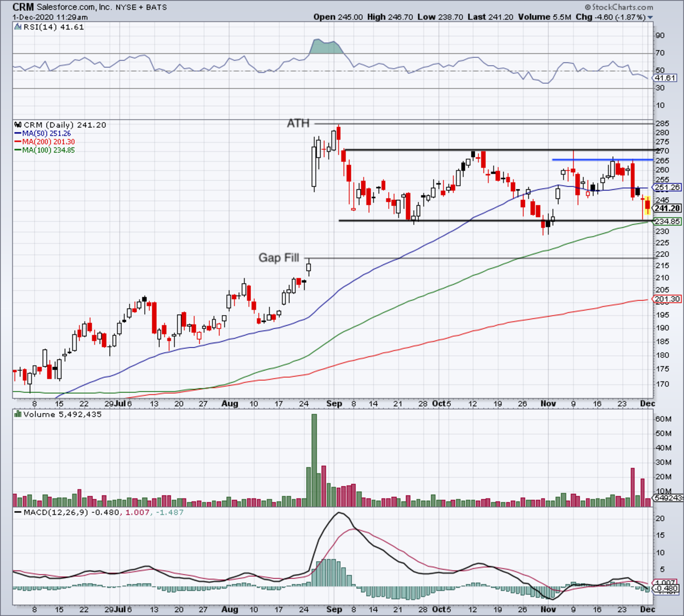The image size is (684, 616).
Task: Click the -0.480 MACD axis tag
Action: click(x=666, y=589)
